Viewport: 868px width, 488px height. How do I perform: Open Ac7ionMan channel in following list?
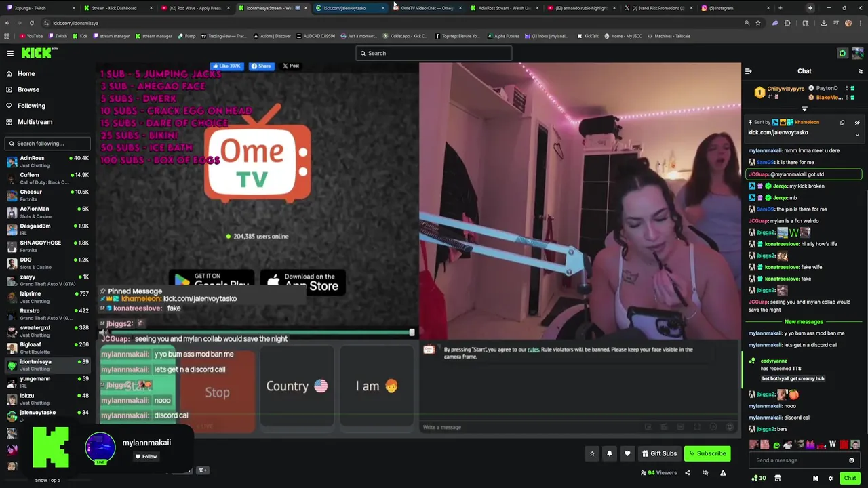[x=46, y=212]
